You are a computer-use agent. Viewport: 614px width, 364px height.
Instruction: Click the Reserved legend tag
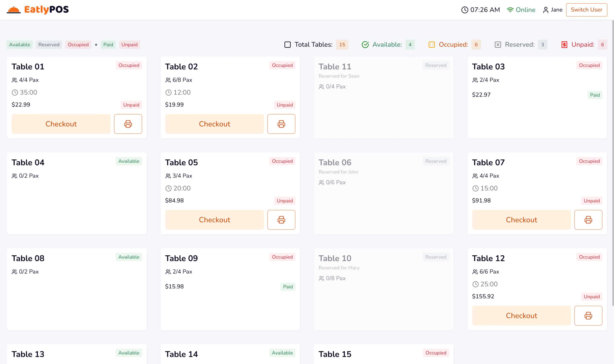49,45
